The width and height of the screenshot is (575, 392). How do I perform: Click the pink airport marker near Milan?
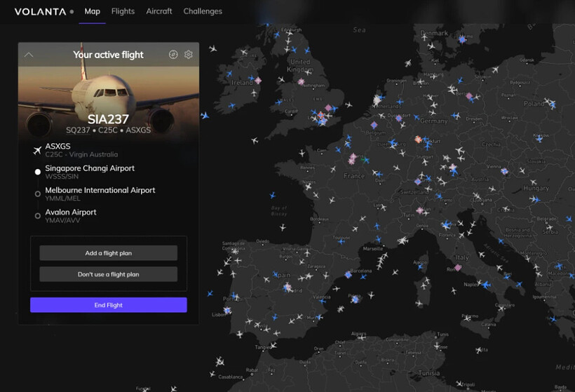pos(420,210)
